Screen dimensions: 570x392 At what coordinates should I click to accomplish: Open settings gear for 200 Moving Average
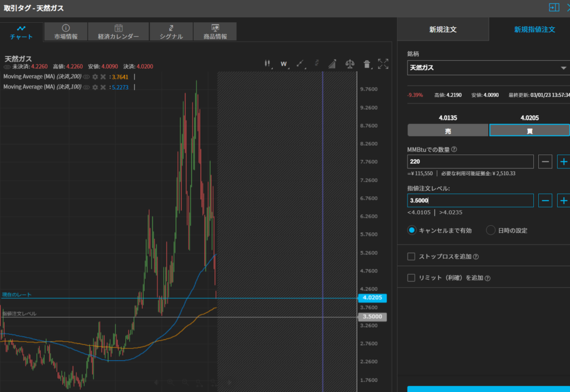pos(95,77)
